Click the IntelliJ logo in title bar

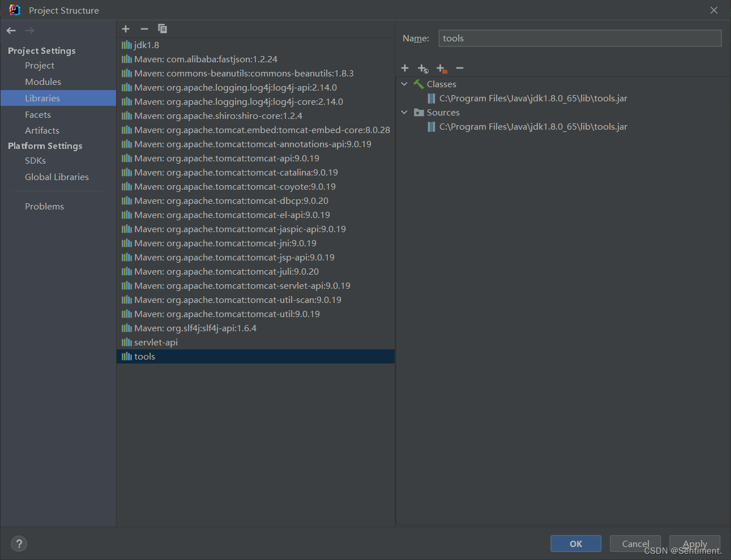(14, 10)
